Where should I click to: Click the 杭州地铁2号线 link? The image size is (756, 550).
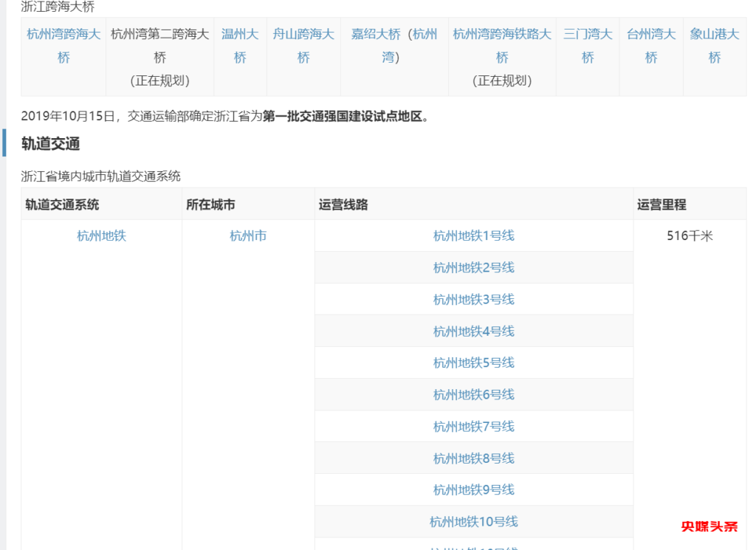click(473, 268)
